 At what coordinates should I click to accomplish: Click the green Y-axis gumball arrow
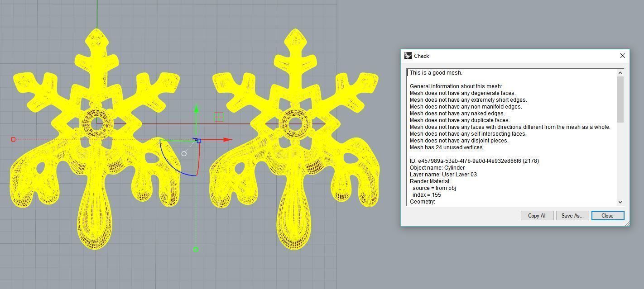click(x=196, y=109)
